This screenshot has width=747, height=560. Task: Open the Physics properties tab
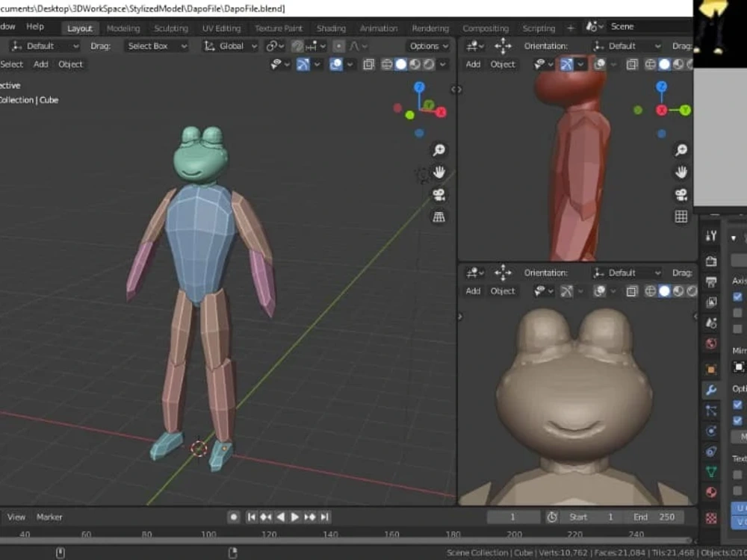point(711,431)
